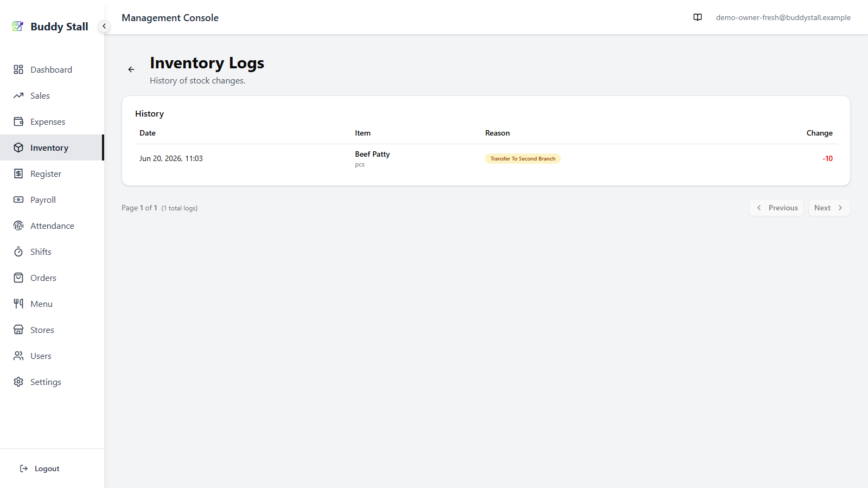
Task: Go to the Settings page
Action: coord(52,382)
